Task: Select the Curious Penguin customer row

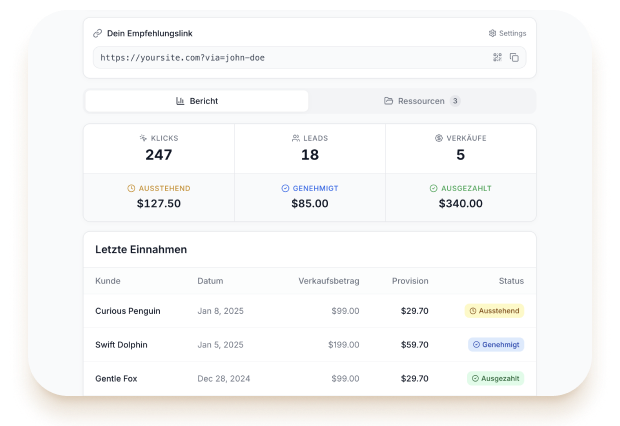Action: pyautogui.click(x=310, y=311)
